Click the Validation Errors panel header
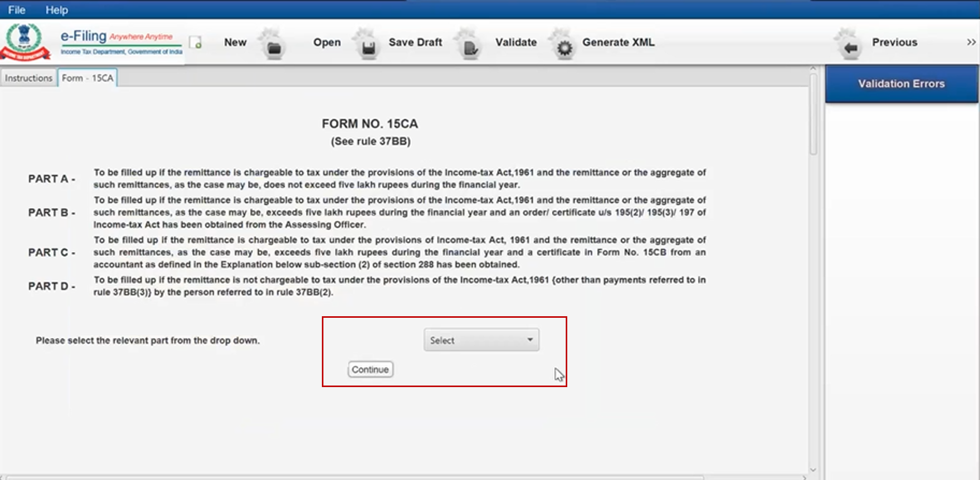The width and height of the screenshot is (980, 480). (x=901, y=84)
